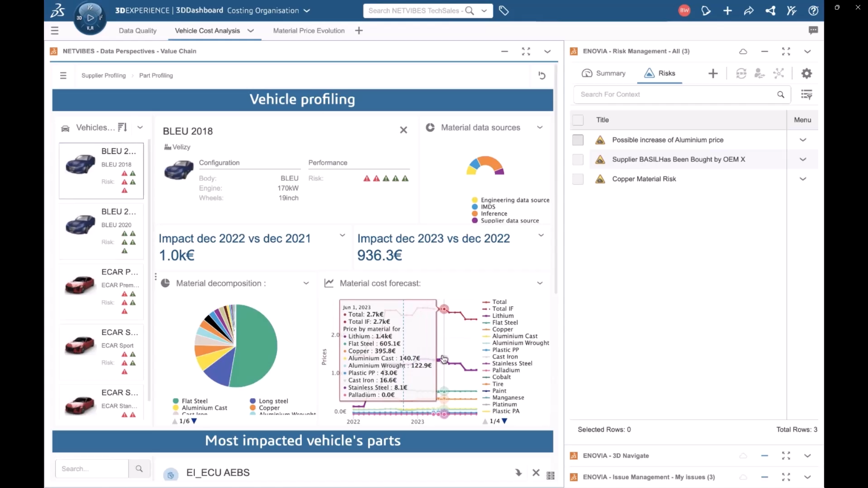Click the help question mark icon

click(813, 10)
